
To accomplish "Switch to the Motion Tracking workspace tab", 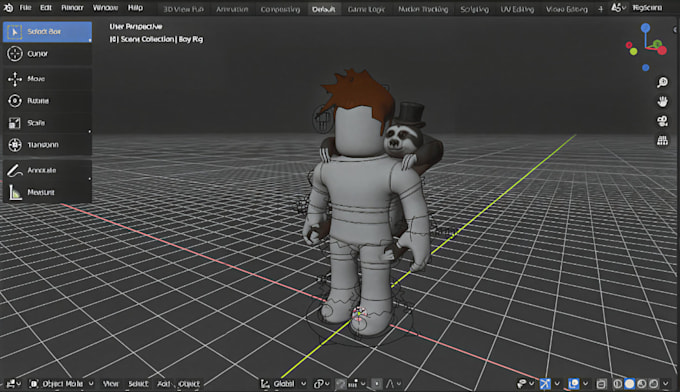I will 423,9.
